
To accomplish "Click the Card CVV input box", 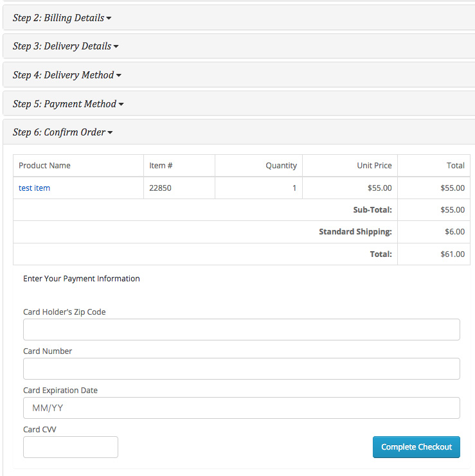I will pyautogui.click(x=71, y=447).
